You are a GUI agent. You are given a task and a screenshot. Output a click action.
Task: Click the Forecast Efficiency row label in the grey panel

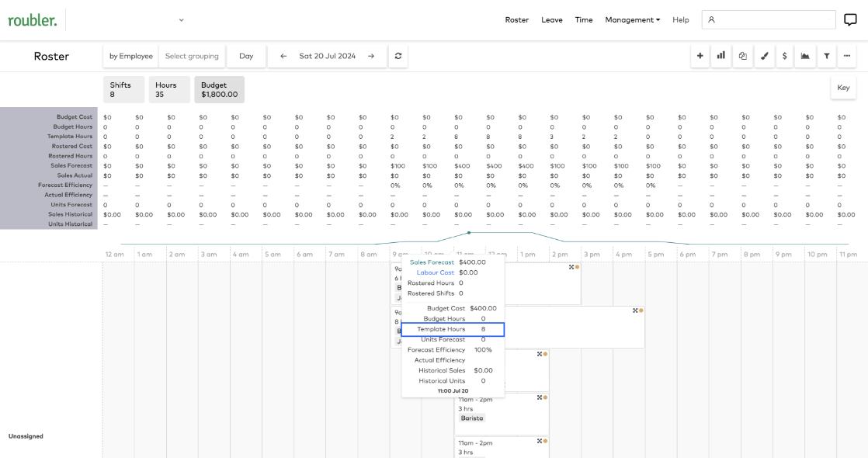[x=65, y=185]
